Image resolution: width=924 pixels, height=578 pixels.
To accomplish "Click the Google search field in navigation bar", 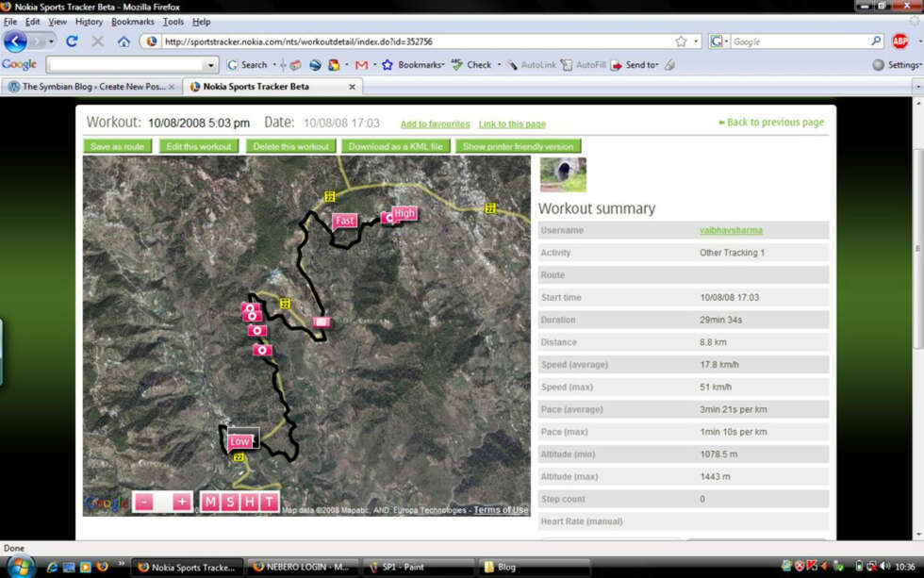I will click(799, 41).
